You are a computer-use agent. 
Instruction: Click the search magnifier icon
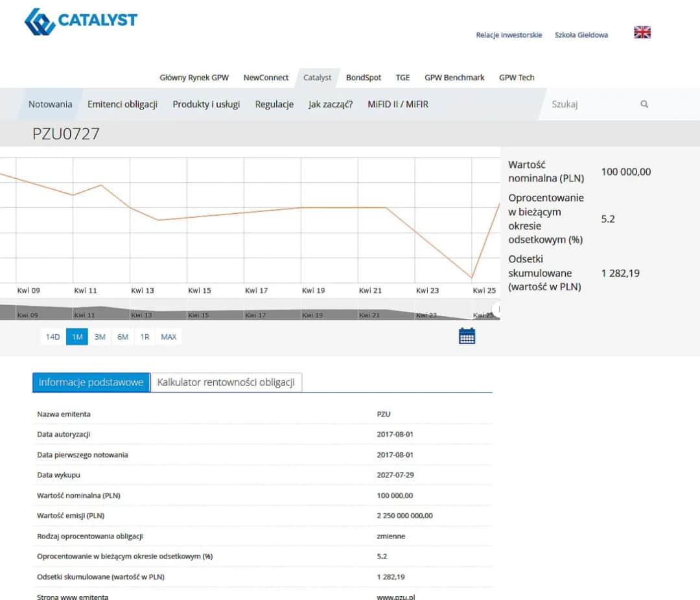[644, 104]
